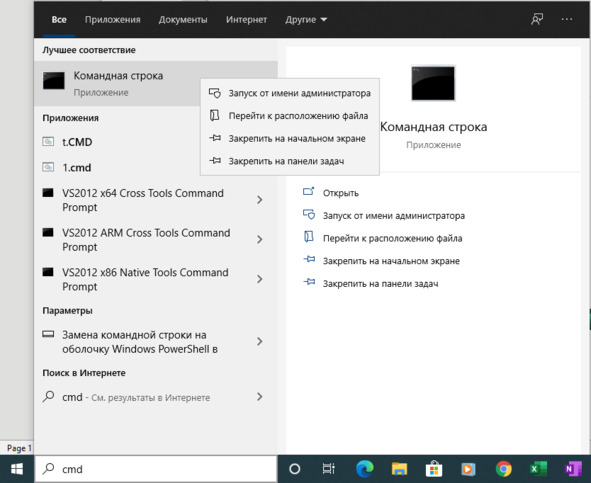Click the feedback person icon in header
This screenshot has width=591, height=483.
pos(537,19)
